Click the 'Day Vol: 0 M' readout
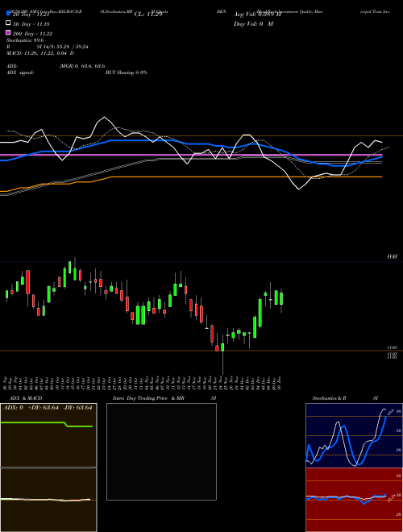Viewport: 403px width, 532px height. (253, 23)
